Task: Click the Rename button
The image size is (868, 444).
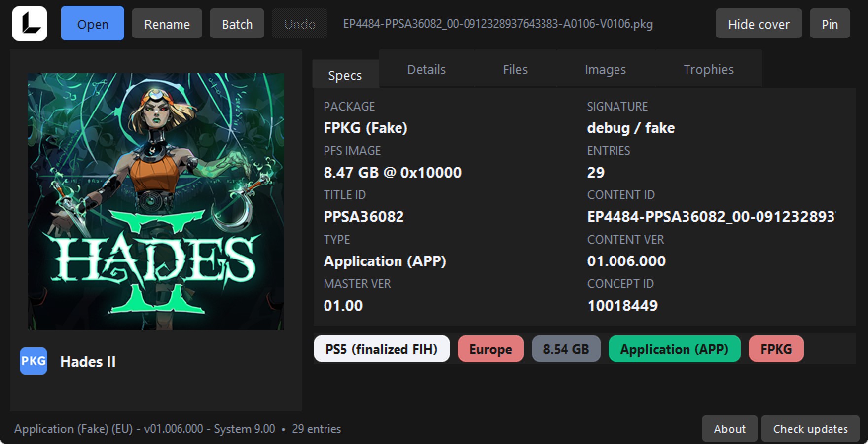Action: [x=167, y=24]
